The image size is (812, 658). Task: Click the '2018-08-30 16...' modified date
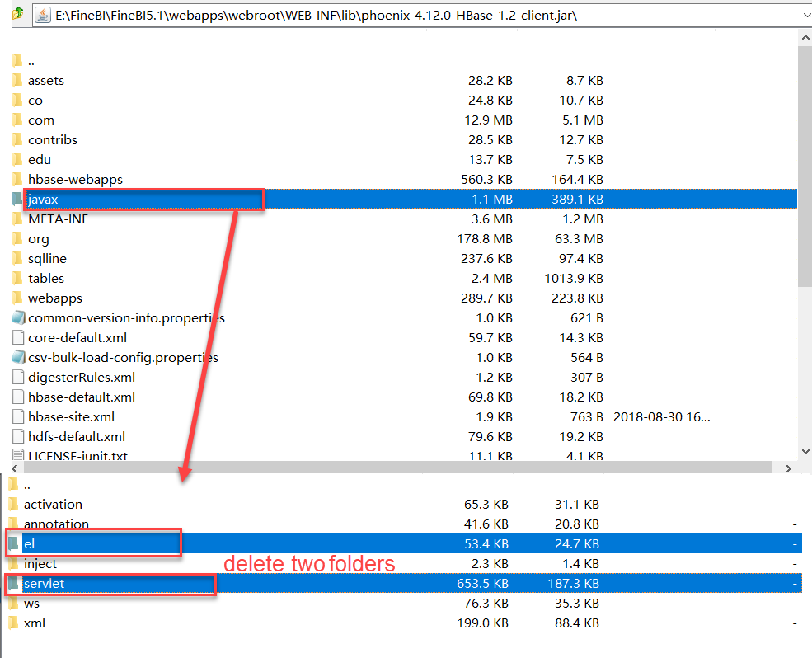pos(662,416)
